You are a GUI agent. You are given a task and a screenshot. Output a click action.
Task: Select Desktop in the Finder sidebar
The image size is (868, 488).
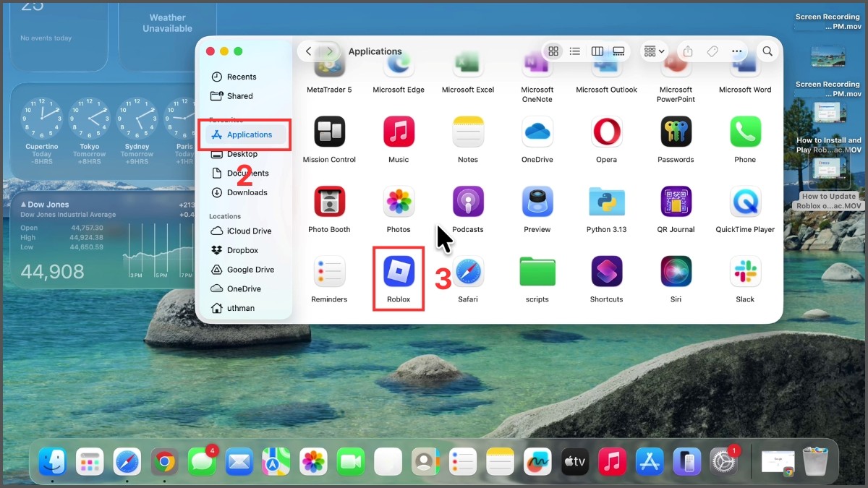coord(247,154)
